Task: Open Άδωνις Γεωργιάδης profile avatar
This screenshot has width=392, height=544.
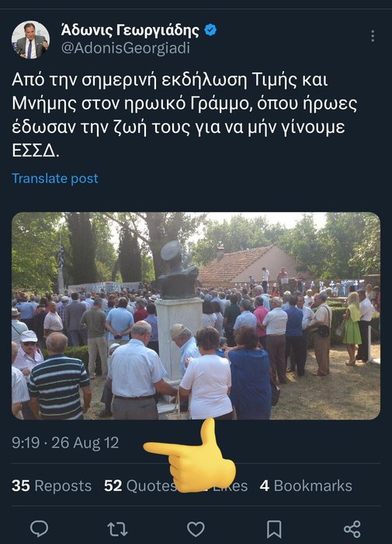Action: tap(30, 40)
